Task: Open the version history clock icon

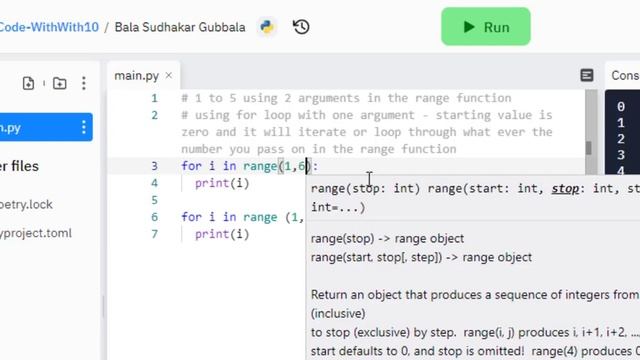Action: (x=301, y=27)
